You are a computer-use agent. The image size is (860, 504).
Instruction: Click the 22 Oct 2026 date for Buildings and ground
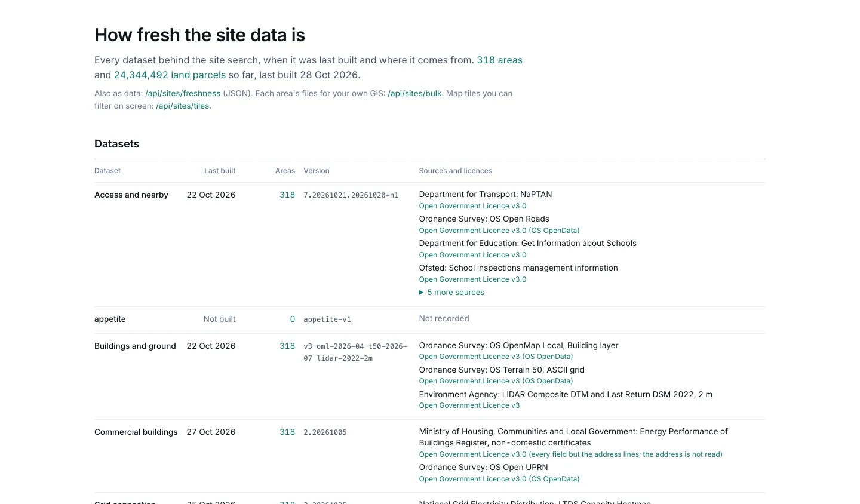211,346
